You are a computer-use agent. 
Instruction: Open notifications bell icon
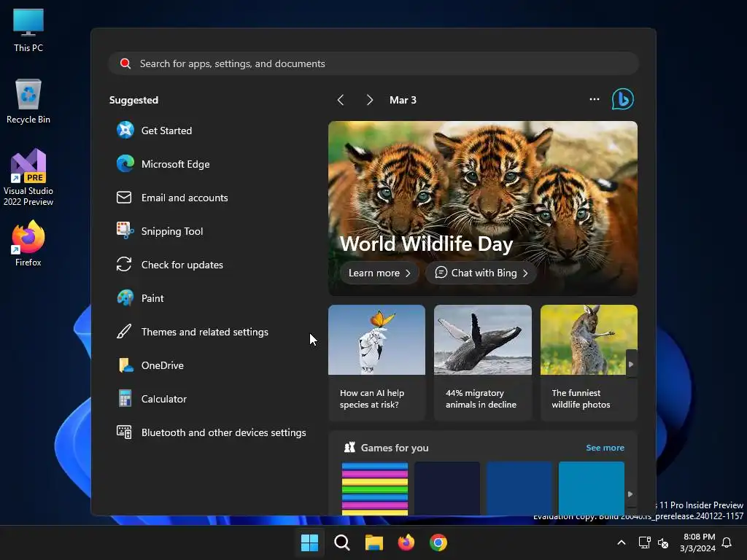(x=727, y=542)
